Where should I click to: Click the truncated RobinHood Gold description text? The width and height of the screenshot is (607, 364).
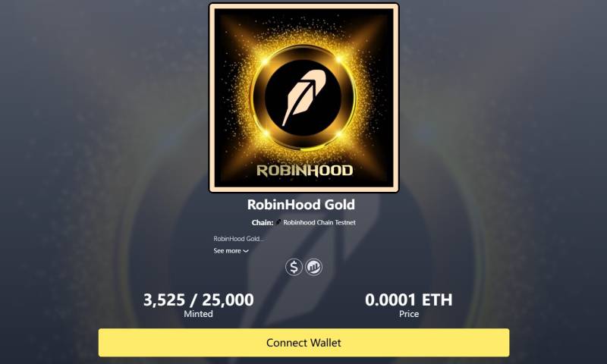tap(238, 239)
